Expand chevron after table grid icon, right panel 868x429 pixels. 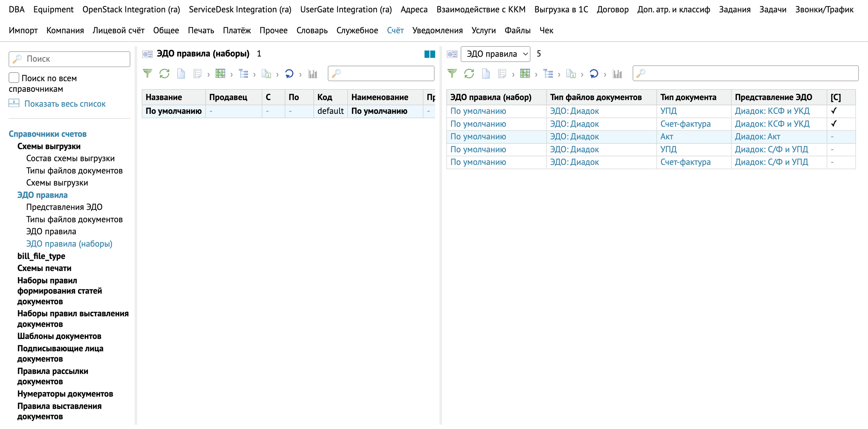(x=536, y=74)
